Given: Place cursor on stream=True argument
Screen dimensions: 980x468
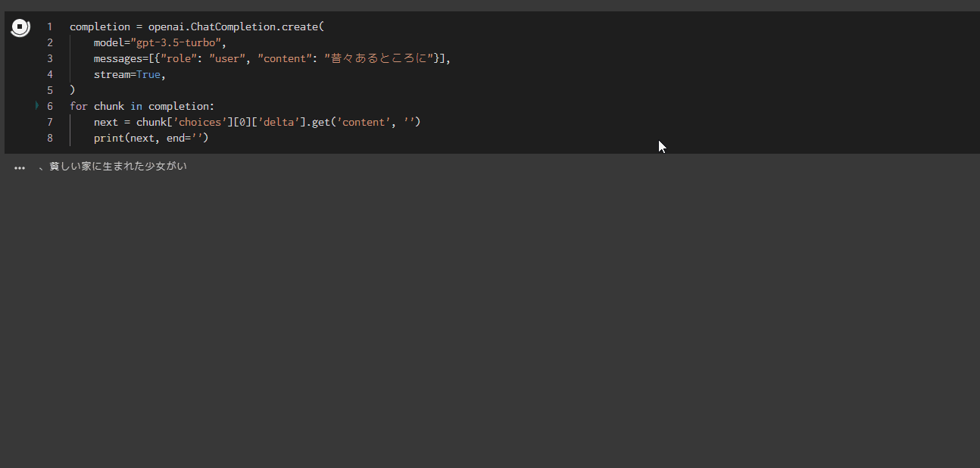Looking at the screenshot, I should tap(129, 74).
